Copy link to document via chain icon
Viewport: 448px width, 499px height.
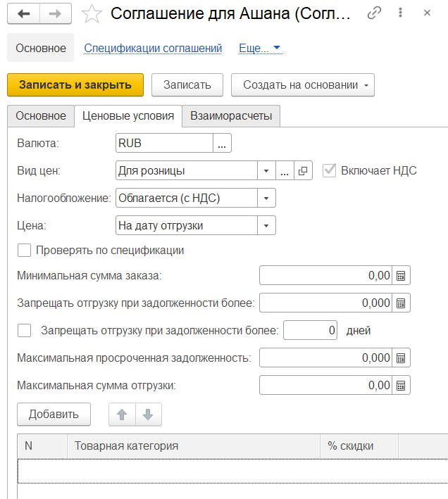click(376, 13)
